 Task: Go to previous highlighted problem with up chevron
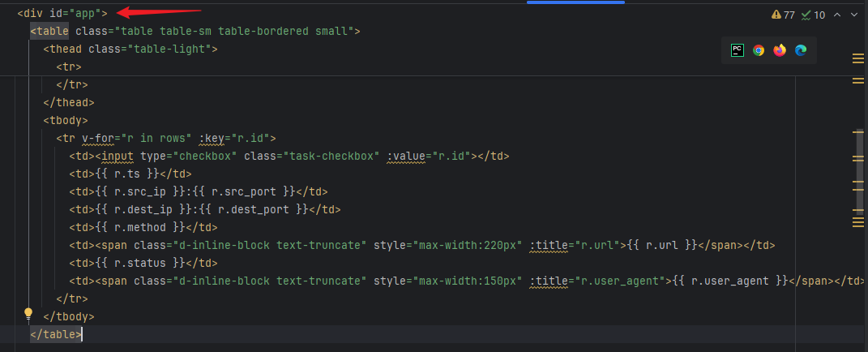[x=837, y=15]
